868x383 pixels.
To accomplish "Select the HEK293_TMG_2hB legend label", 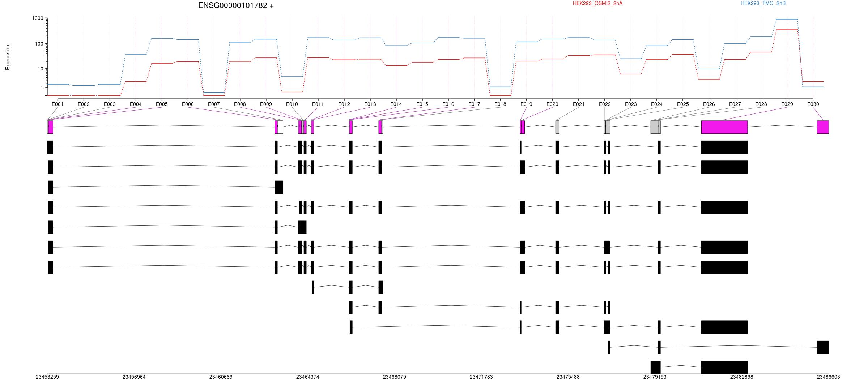I will point(763,3).
